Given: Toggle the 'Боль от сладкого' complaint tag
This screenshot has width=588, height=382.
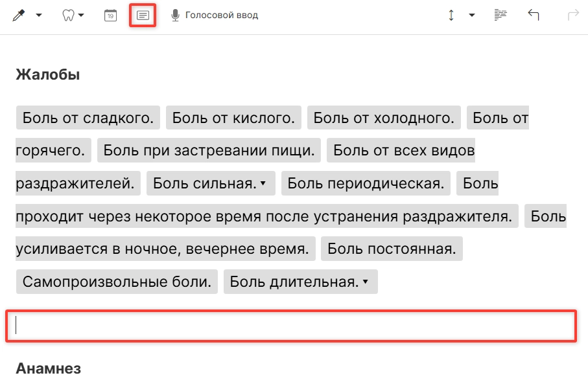Looking at the screenshot, I should pos(88,118).
